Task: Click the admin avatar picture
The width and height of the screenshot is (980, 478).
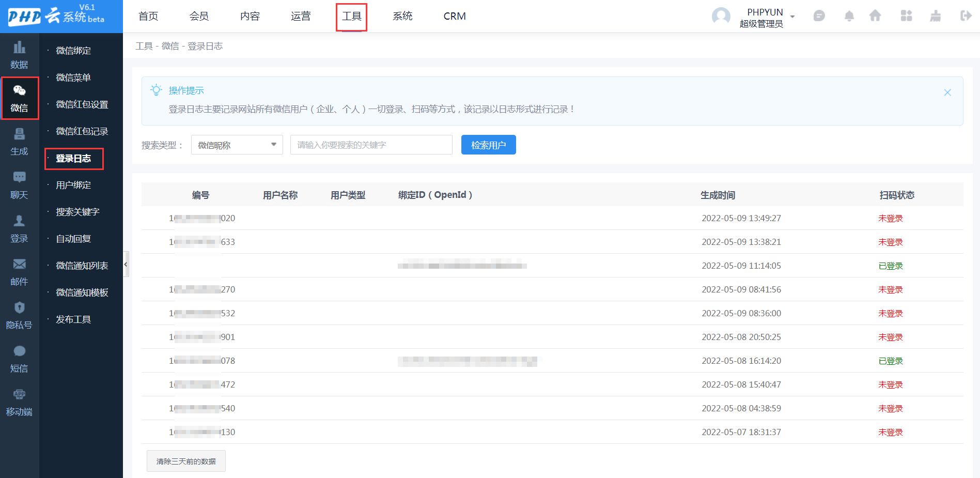Action: 721,17
